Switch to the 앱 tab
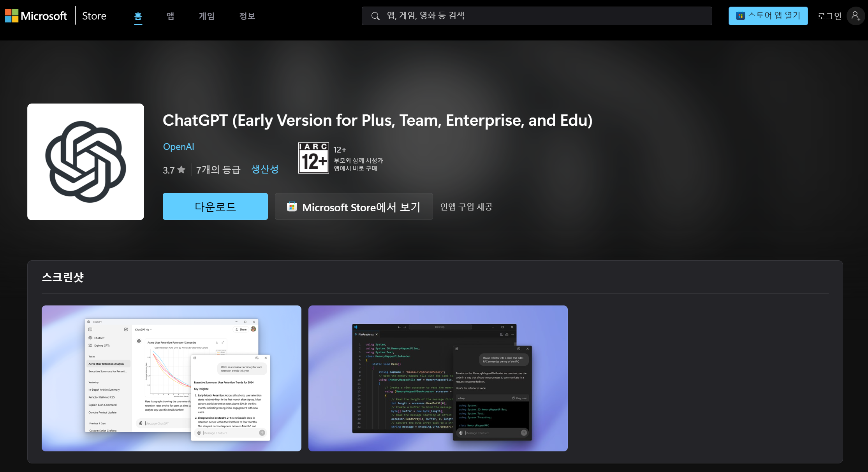Screen dimensions: 868x472 tap(170, 16)
